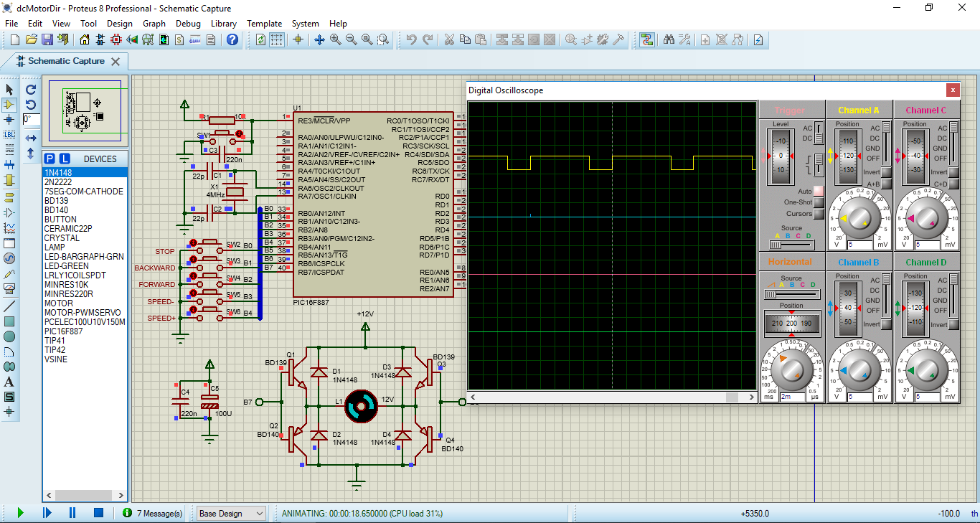Open the Graph menu

(154, 23)
